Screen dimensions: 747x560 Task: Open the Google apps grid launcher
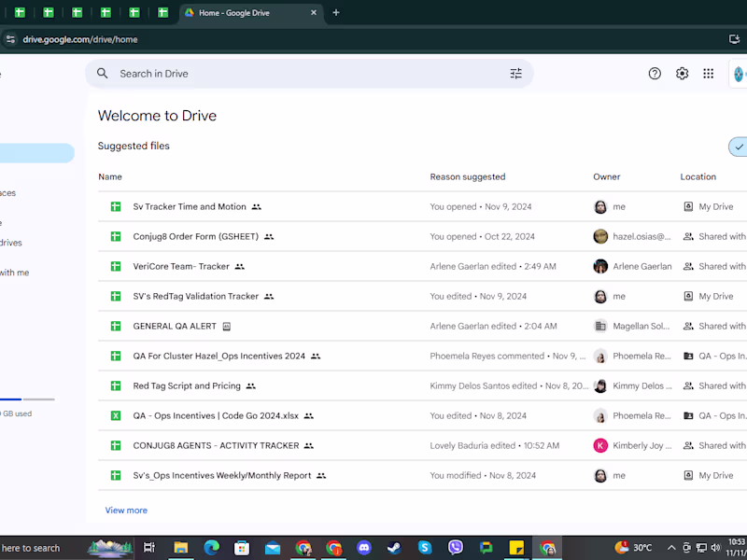[x=709, y=74]
